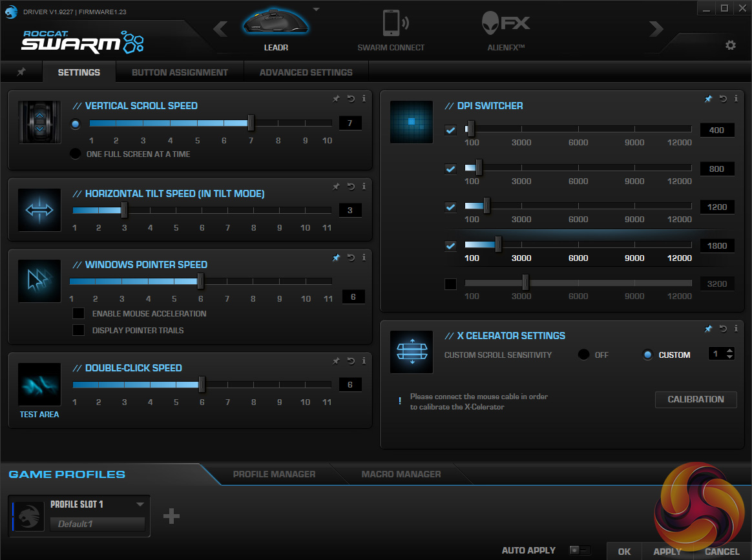Show info for Vertical Scroll Speed
The image size is (752, 560).
(x=364, y=99)
